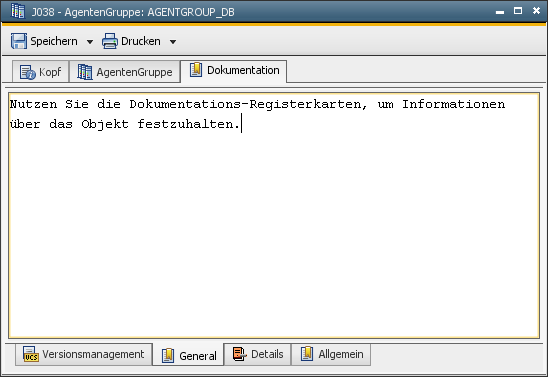The height and width of the screenshot is (377, 548).
Task: Click the Drucken button label
Action: click(x=141, y=41)
